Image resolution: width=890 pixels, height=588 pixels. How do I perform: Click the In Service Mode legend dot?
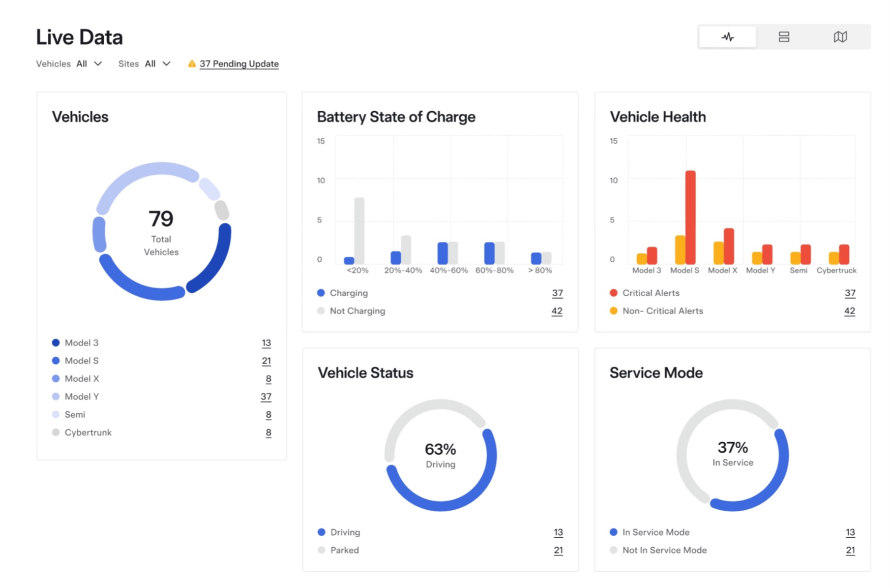pyautogui.click(x=613, y=533)
